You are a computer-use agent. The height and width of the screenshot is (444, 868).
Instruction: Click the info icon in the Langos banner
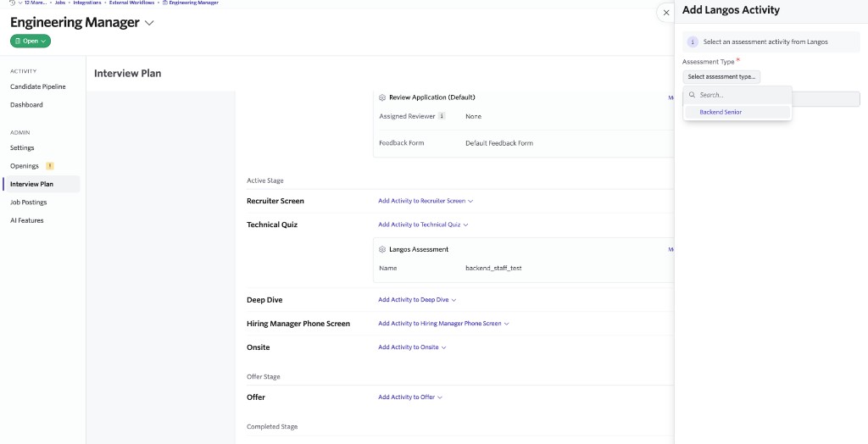(693, 42)
